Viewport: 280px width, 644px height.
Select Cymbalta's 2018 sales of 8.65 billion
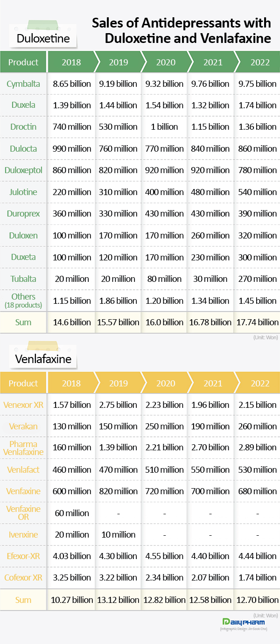[x=72, y=84]
